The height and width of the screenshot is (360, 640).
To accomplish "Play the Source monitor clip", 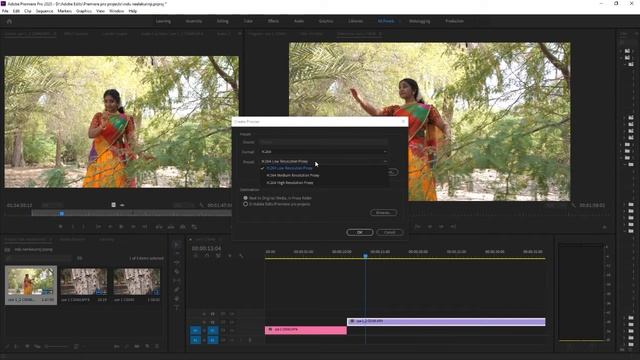I will click(x=121, y=227).
